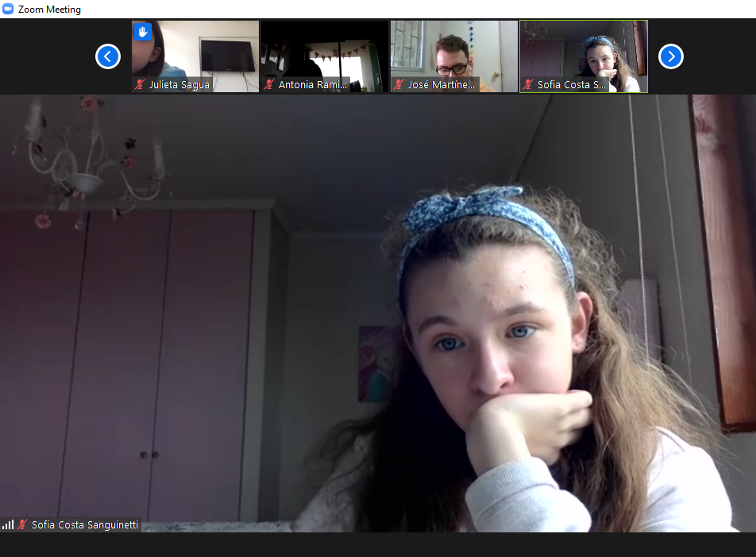This screenshot has width=756, height=557.
Task: Click the Sofia Costa Sanguinetti name label
Action: [85, 524]
